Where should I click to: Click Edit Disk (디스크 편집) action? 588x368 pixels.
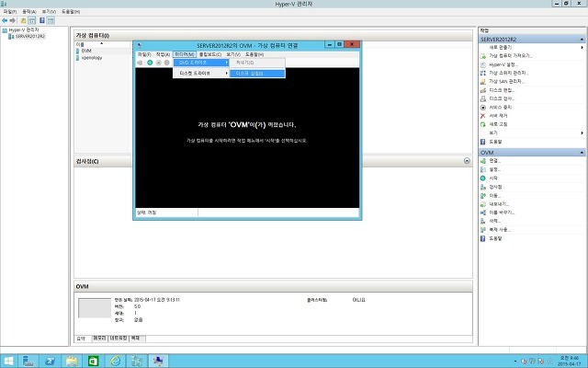[502, 90]
